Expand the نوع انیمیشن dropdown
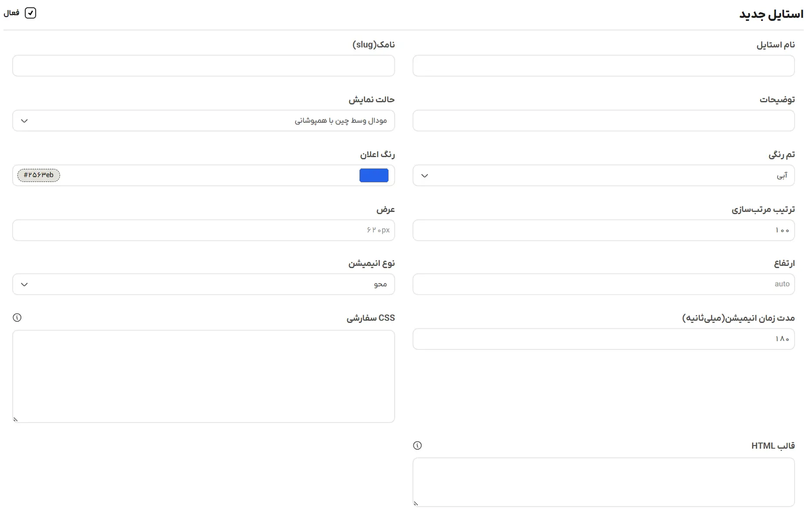Screen dimensions: 812x517 (x=204, y=284)
